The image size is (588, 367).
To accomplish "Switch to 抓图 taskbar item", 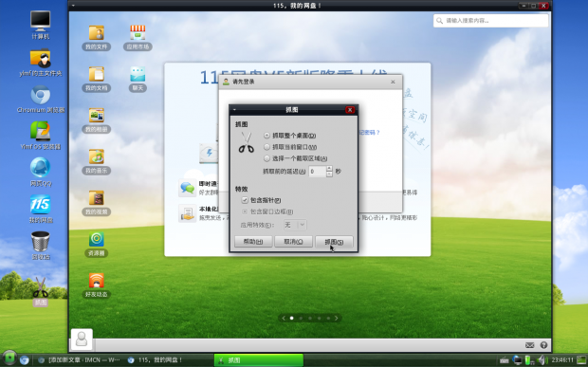I will coord(258,360).
